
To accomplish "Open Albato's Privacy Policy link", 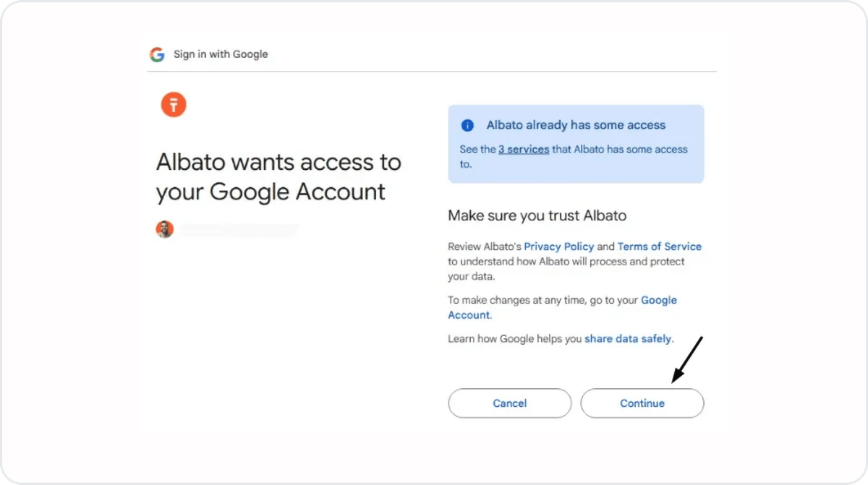I will [559, 246].
